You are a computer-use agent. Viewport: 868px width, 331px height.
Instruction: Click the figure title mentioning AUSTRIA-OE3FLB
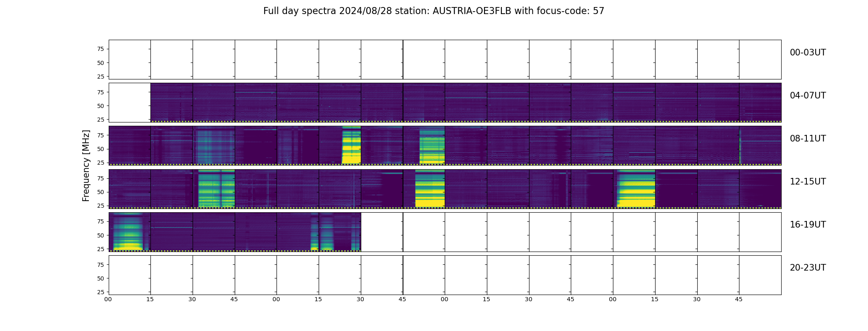[434, 11]
